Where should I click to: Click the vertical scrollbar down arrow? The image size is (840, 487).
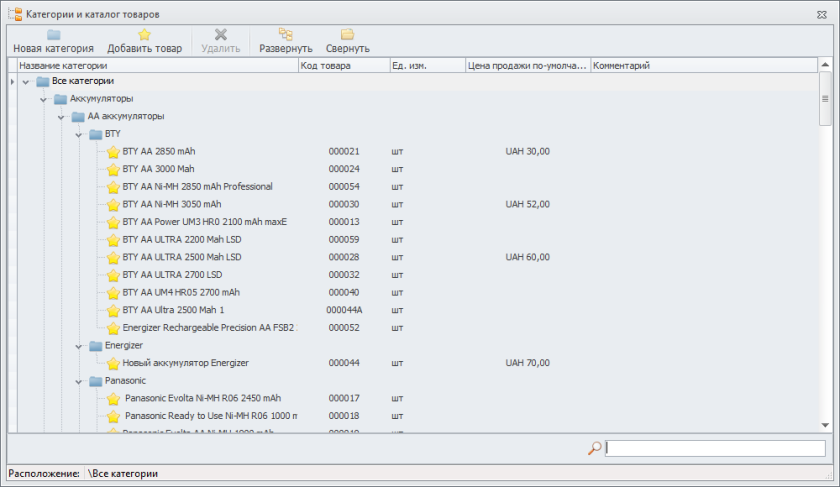tap(825, 426)
